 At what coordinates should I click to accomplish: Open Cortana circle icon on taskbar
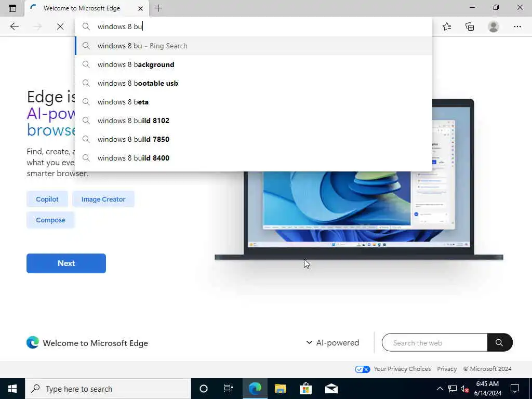coord(204,389)
